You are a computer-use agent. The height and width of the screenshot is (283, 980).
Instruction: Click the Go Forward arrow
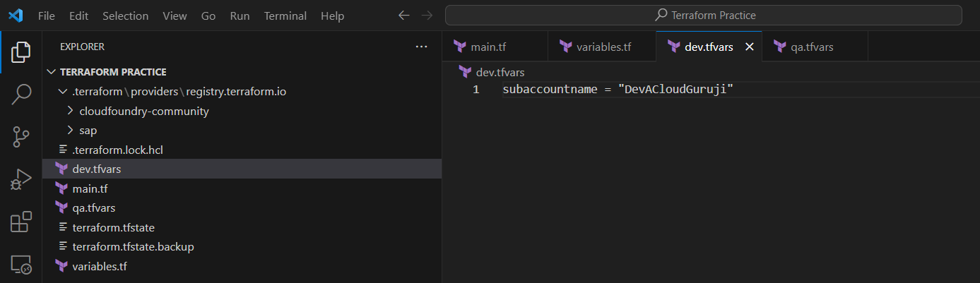tap(426, 16)
